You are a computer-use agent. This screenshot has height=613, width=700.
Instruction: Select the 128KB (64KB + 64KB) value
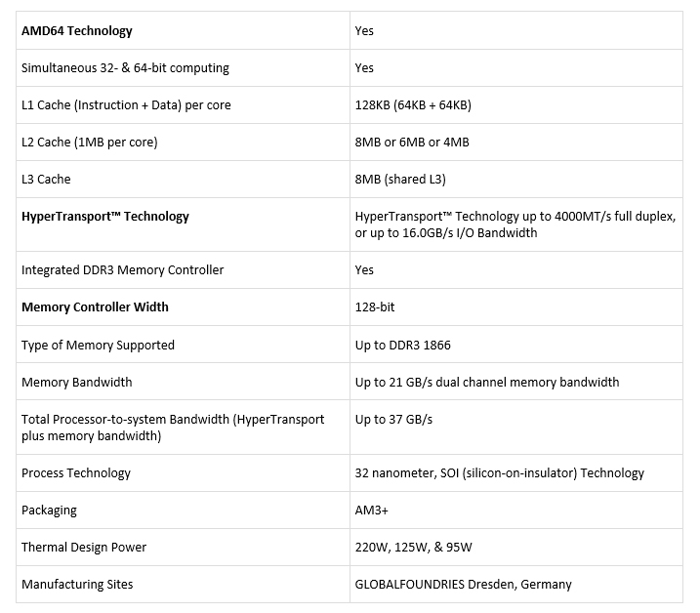(413, 104)
